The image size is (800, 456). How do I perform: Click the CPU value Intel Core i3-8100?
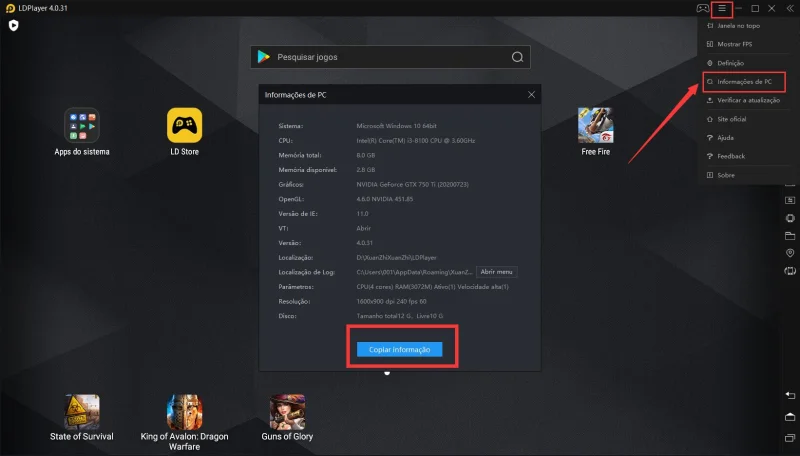coord(415,141)
